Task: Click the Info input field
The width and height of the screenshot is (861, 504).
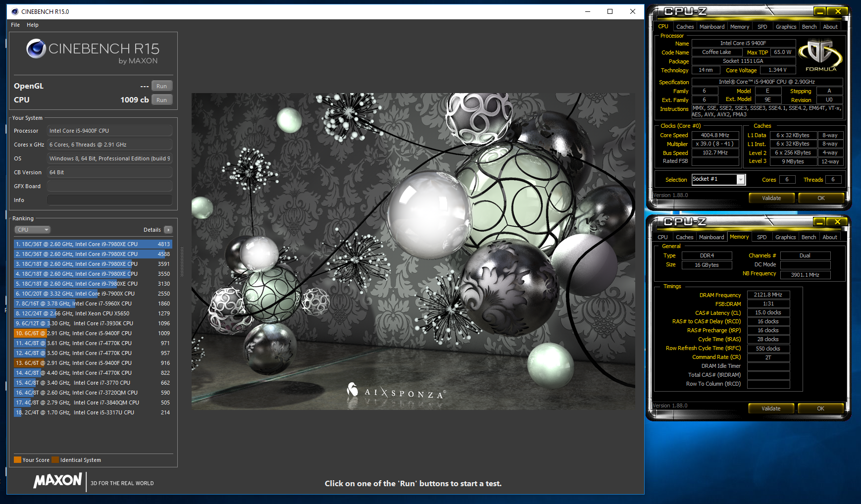Action: tap(109, 200)
